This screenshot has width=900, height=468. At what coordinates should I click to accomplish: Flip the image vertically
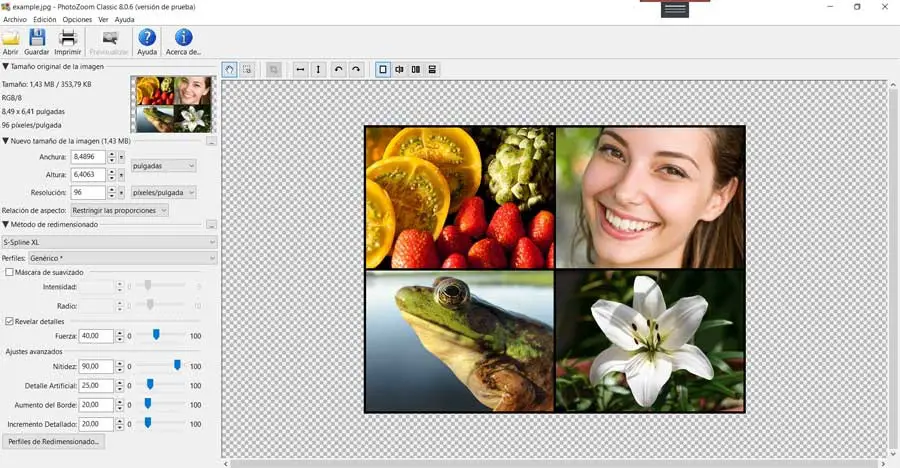pos(318,69)
